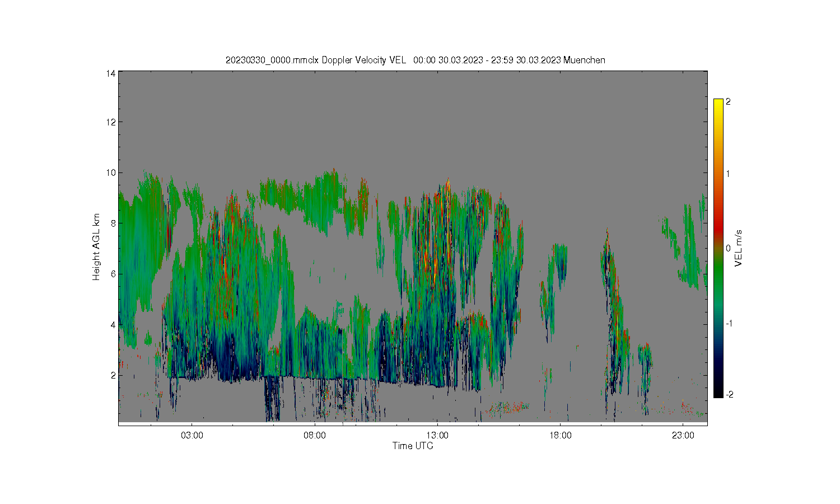
Task: Click the height axis label 6
Action: click(113, 274)
